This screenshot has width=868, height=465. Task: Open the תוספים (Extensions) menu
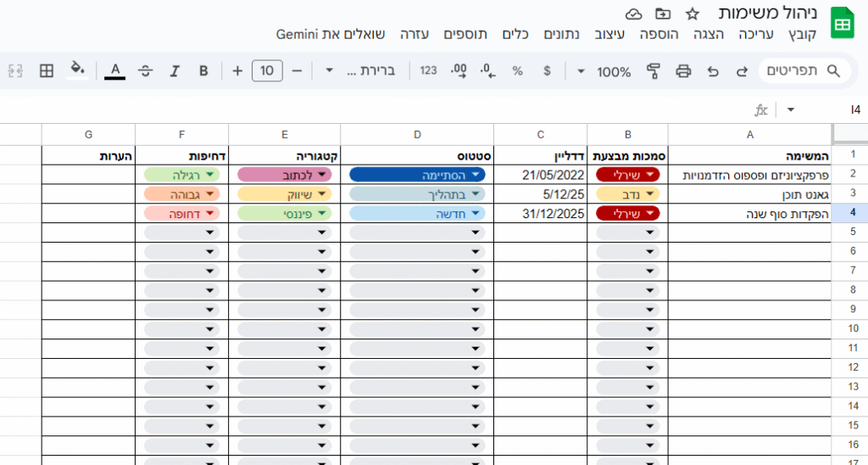(465, 34)
